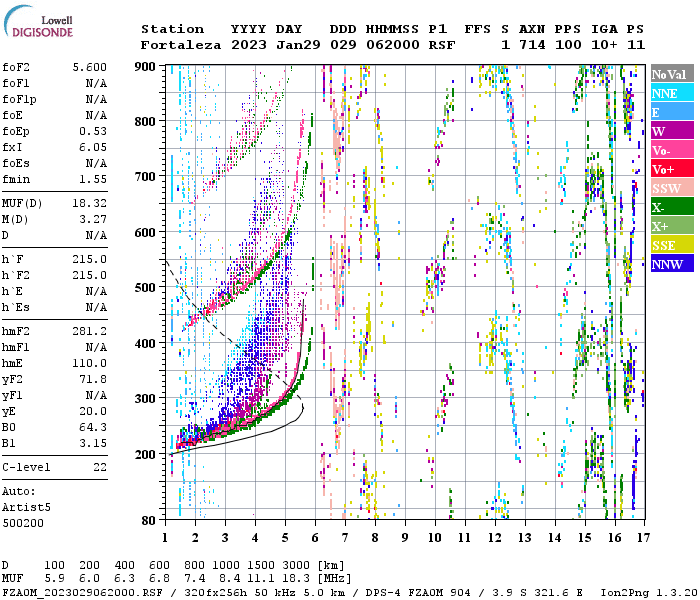Click the 12 MHz frequency axis label

coord(495,538)
